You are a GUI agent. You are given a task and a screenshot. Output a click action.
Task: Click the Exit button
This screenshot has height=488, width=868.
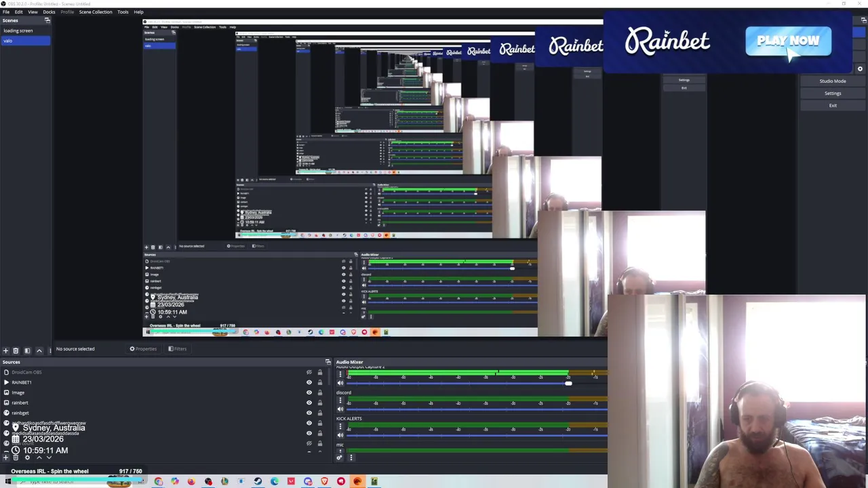pyautogui.click(x=833, y=106)
